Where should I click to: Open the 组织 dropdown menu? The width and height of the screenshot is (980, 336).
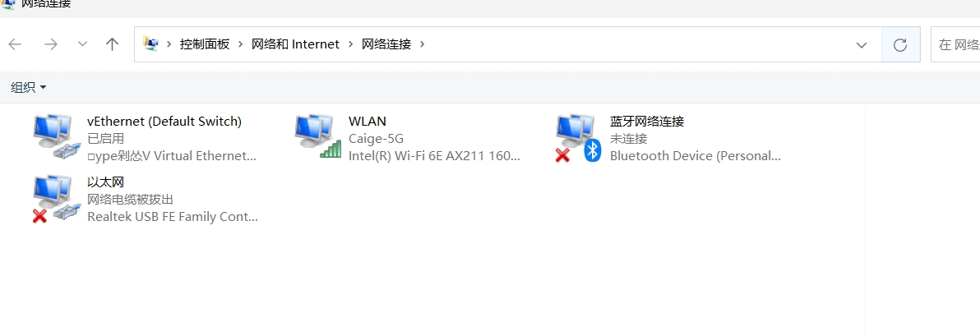(x=29, y=87)
